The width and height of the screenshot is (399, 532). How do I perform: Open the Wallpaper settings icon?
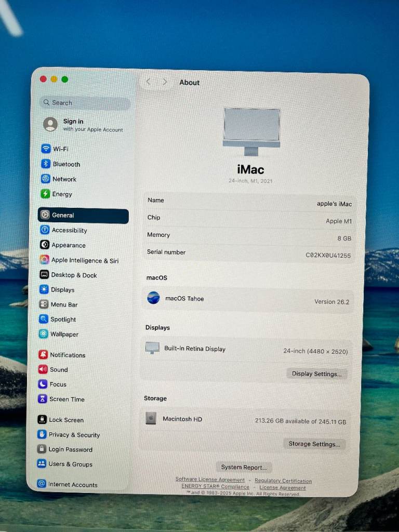(x=44, y=334)
